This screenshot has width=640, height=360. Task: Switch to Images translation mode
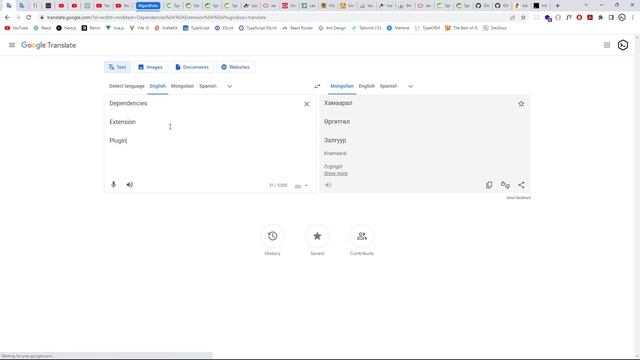[x=150, y=67]
